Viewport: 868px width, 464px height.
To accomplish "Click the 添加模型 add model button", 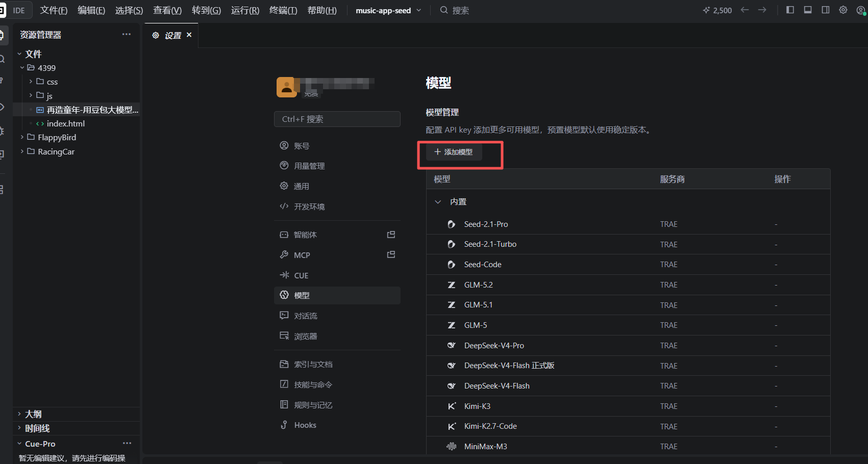I will coord(454,152).
